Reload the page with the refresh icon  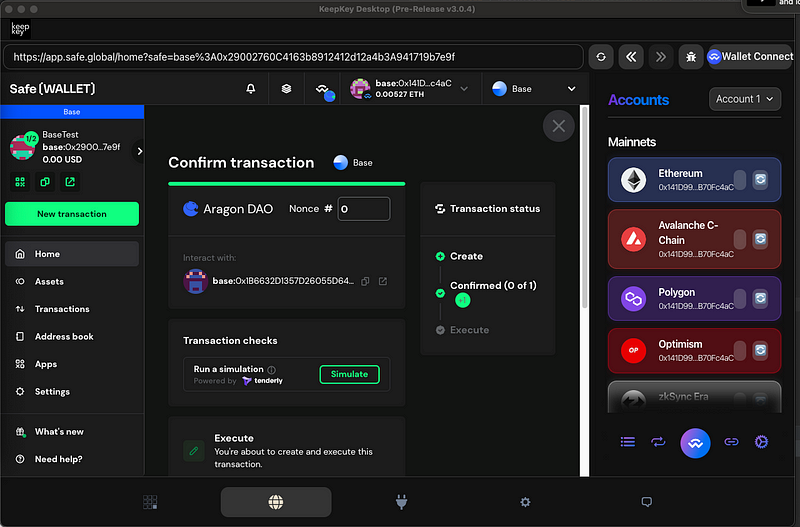point(601,57)
